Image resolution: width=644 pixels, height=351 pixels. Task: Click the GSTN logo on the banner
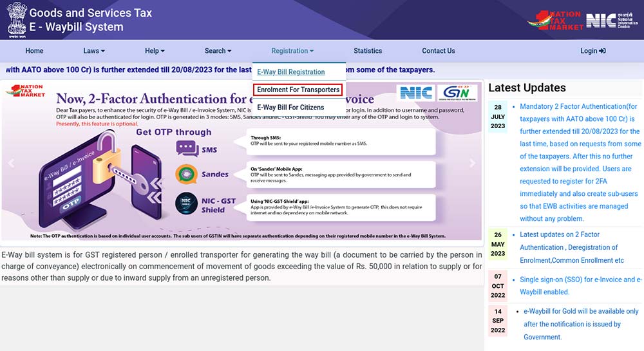pos(457,93)
